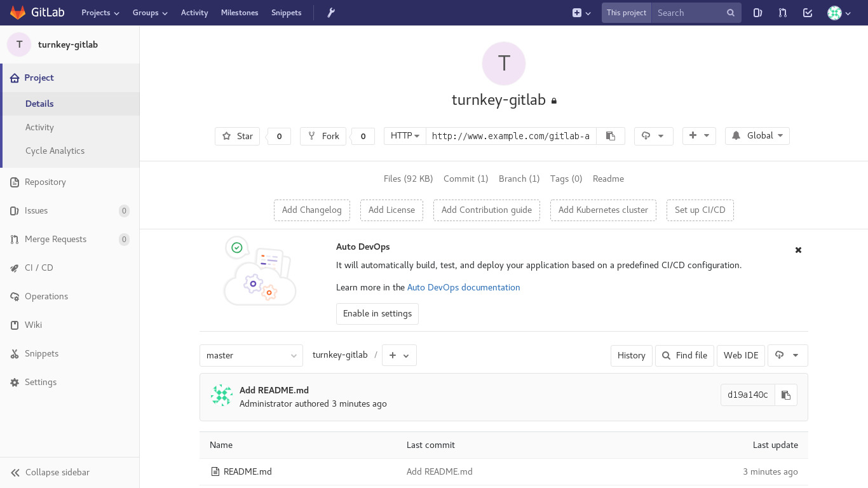The image size is (868, 488).
Task: Open the Projects menu in navbar
Action: pos(100,13)
